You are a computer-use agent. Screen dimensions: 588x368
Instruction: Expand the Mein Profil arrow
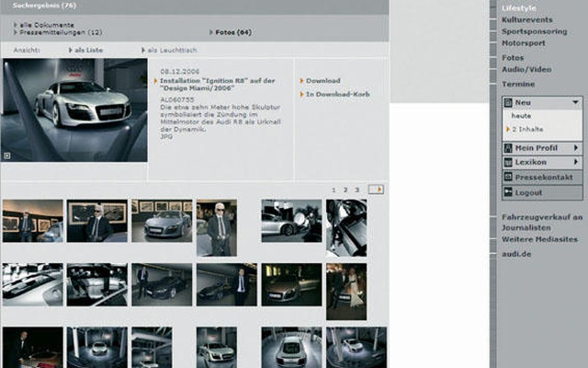(x=576, y=148)
